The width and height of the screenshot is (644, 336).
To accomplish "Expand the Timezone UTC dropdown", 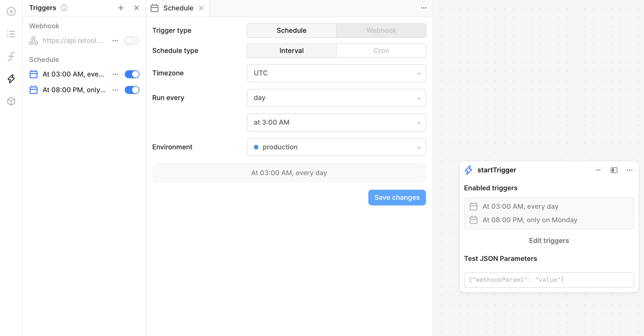I will pos(336,73).
